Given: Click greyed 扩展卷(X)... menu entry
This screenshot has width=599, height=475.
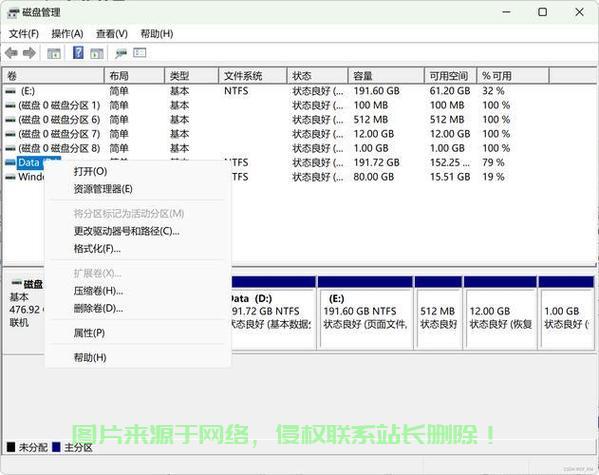Looking at the screenshot, I should pyautogui.click(x=138, y=273).
